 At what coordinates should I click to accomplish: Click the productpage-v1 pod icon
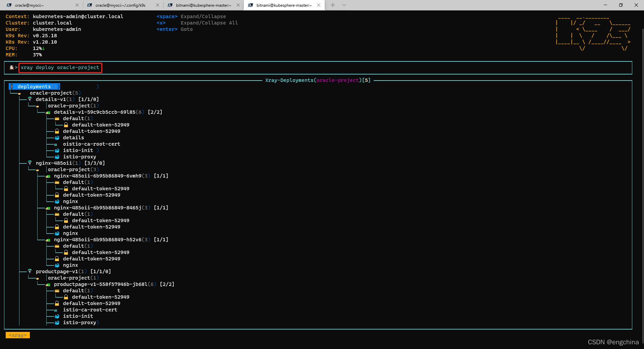pyautogui.click(x=48, y=285)
